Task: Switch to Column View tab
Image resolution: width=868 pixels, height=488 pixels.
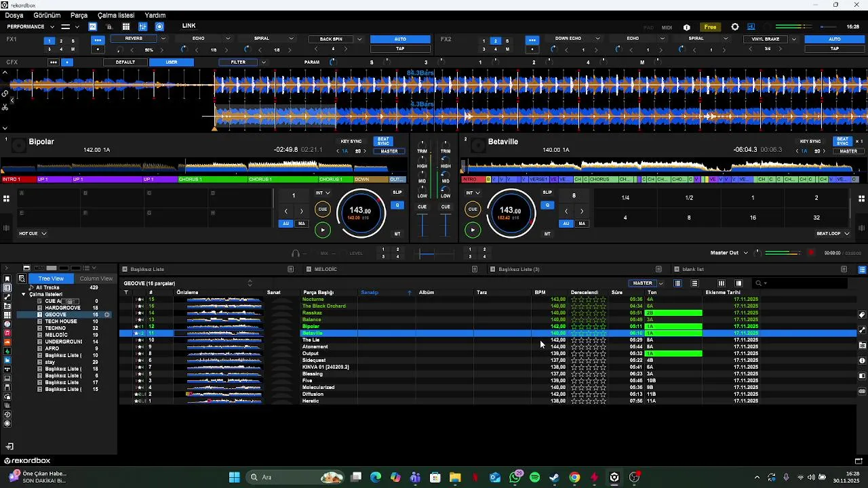Action: click(96, 279)
